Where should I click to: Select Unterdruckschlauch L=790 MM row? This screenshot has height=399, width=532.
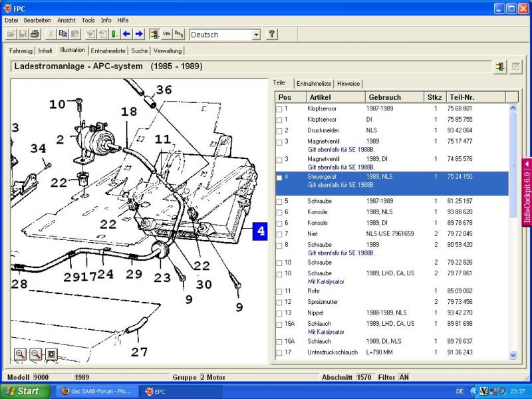(392, 352)
